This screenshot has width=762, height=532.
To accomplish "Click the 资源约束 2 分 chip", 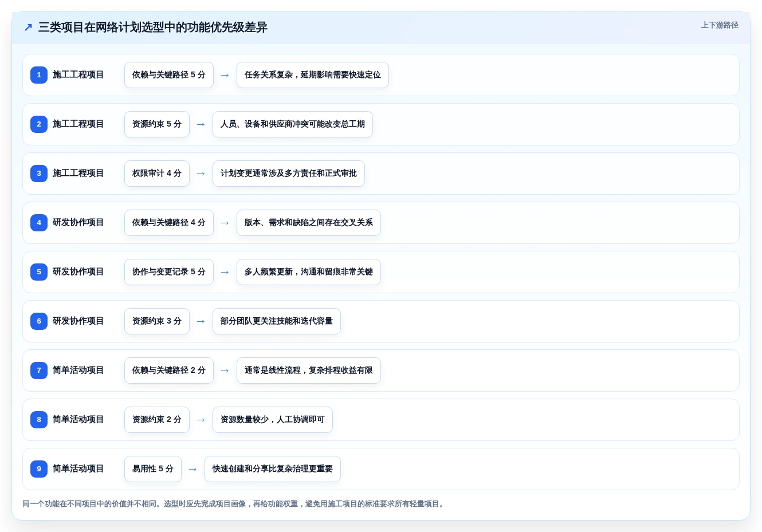I will tap(157, 420).
